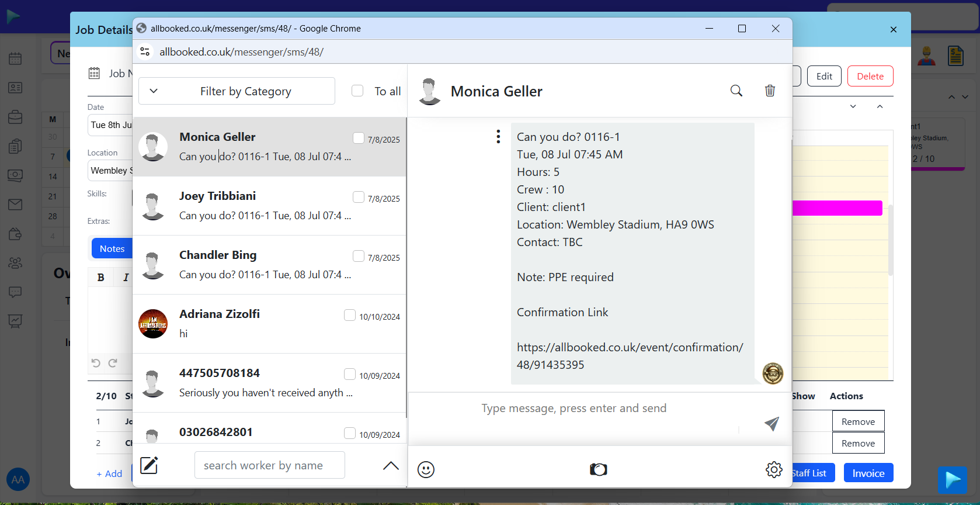Screen dimensions: 980x505
Task: Click site information icon in address bar
Action: pos(145,52)
